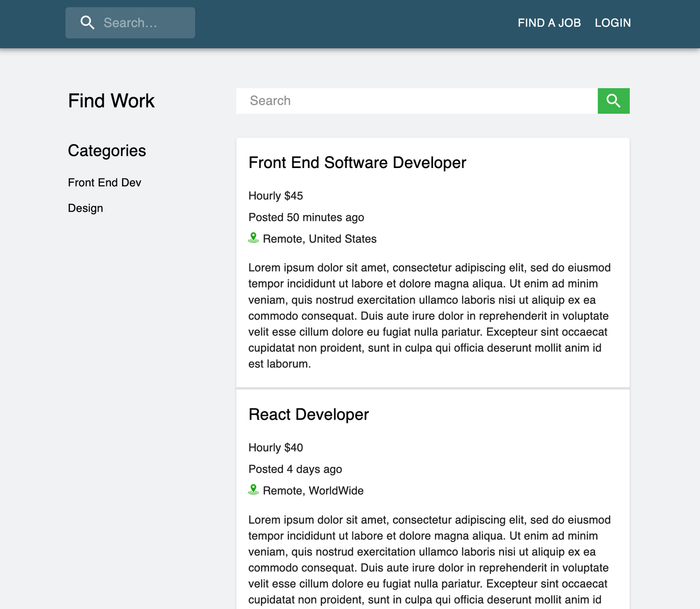
Task: Click the Remote, United States location text
Action: click(320, 239)
